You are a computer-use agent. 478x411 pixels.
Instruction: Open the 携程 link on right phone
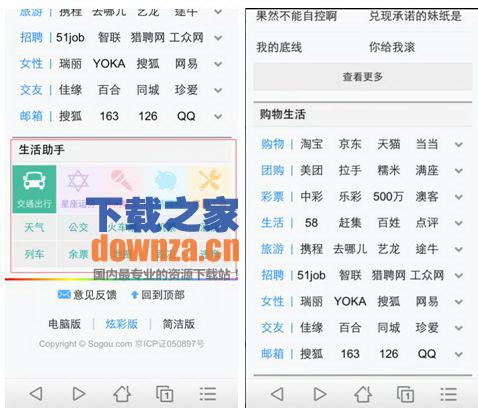[311, 249]
